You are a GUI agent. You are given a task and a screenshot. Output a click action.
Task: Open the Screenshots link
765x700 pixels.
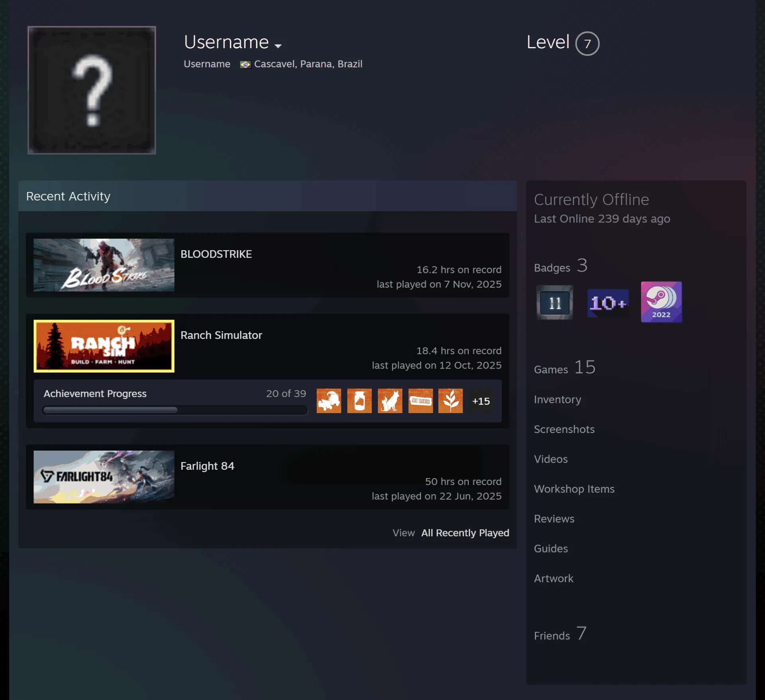point(564,429)
